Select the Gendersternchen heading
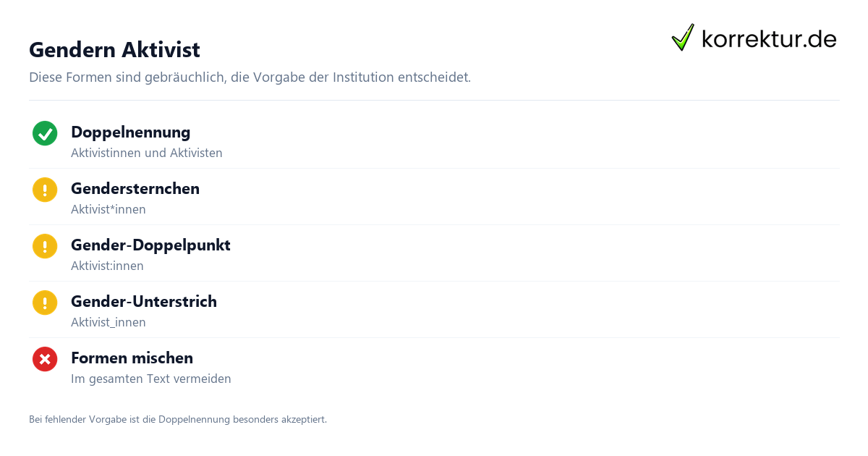The width and height of the screenshot is (868, 456). pos(135,188)
